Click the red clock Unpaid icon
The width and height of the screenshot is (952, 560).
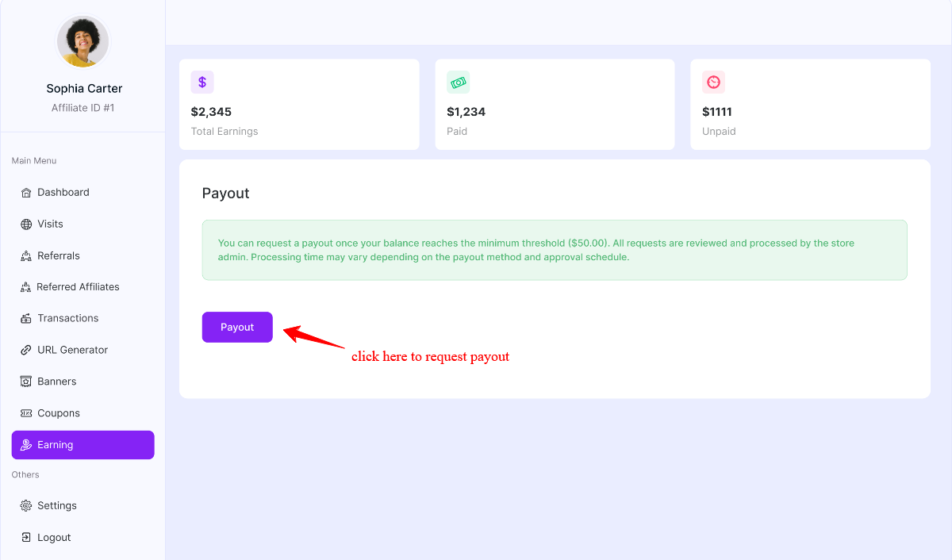pos(713,82)
